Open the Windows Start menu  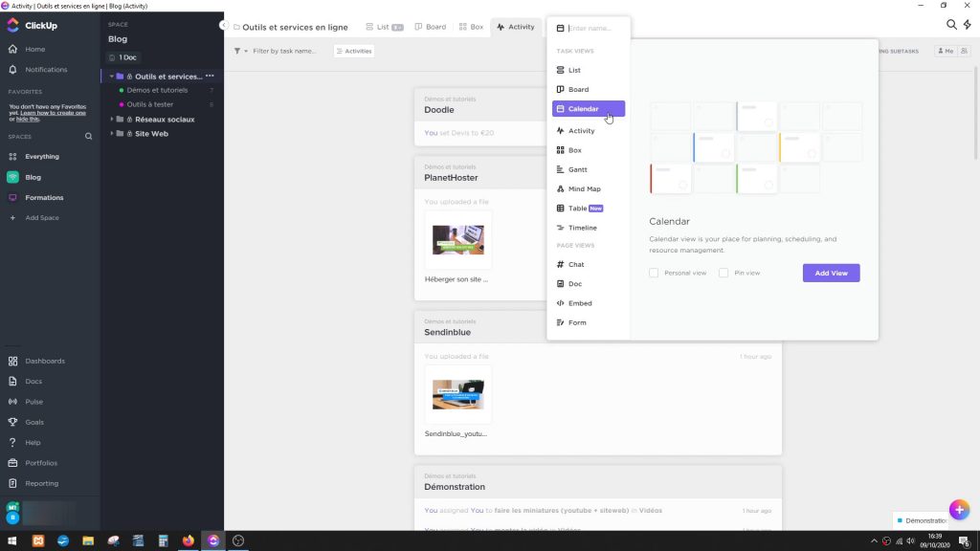(x=11, y=540)
